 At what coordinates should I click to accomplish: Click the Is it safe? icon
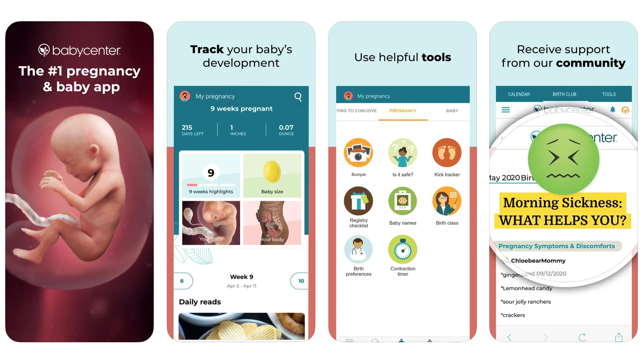(402, 153)
